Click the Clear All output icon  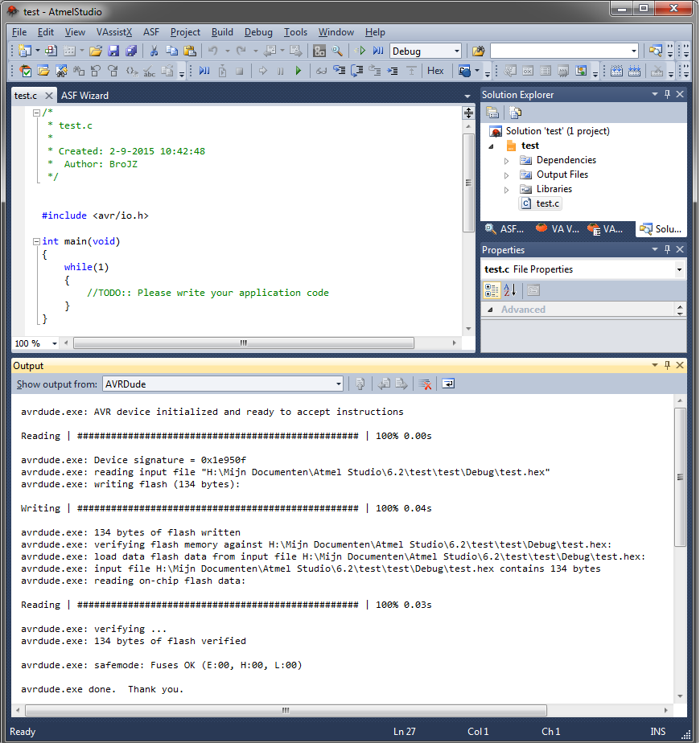click(426, 384)
